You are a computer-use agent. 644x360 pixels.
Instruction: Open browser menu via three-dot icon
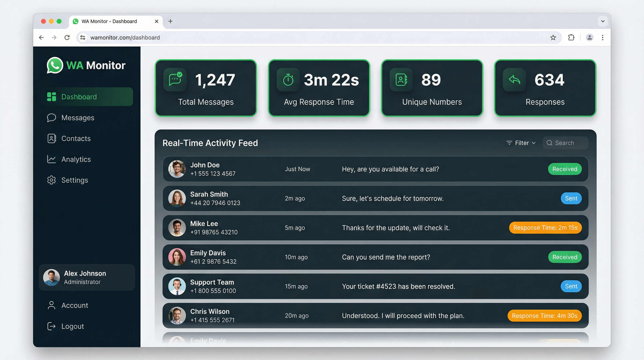(x=603, y=37)
